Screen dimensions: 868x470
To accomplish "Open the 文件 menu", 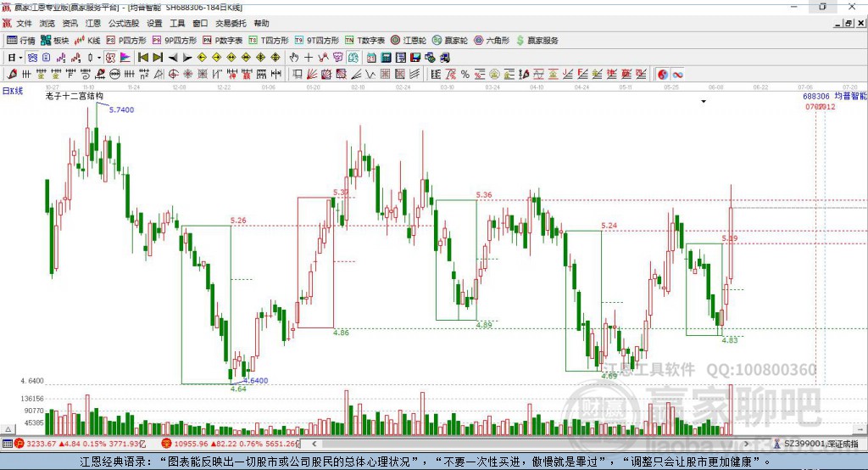I will tap(24, 23).
